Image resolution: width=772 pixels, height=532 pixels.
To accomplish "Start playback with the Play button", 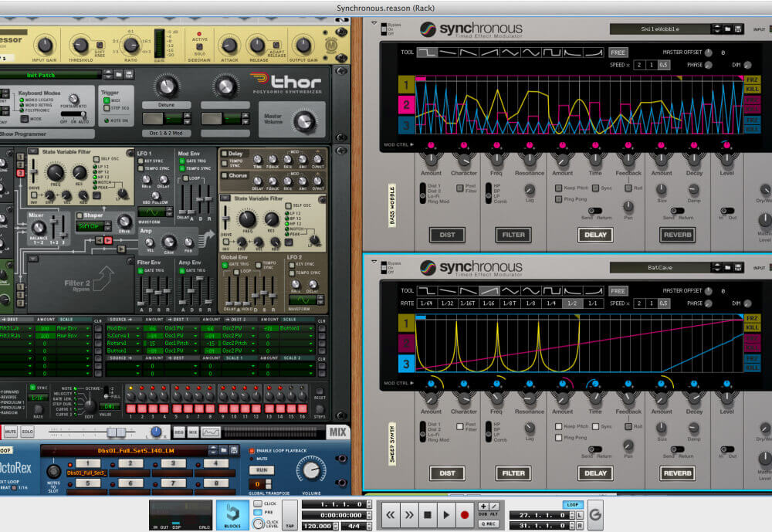I will (x=446, y=515).
